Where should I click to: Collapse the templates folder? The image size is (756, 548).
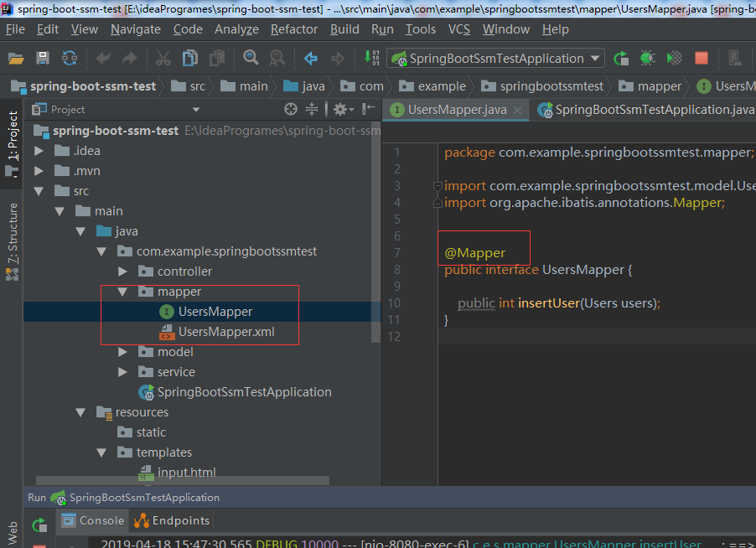coord(101,452)
